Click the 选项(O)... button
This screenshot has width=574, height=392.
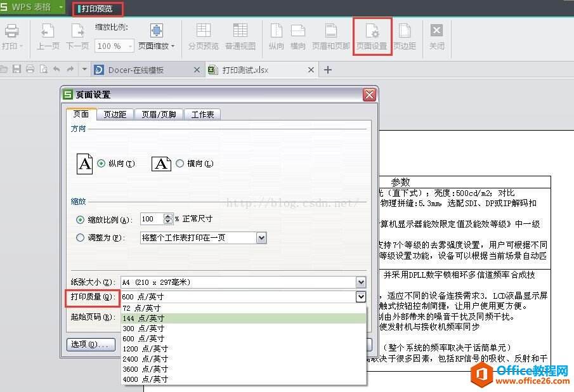(91, 344)
